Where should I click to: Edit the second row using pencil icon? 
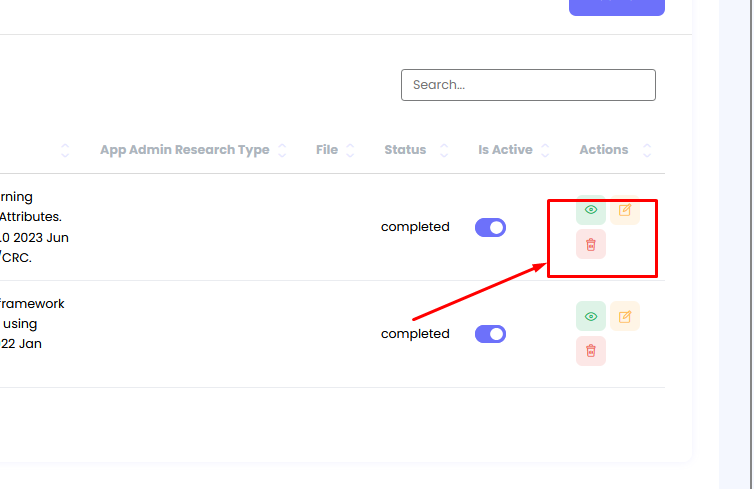(625, 316)
